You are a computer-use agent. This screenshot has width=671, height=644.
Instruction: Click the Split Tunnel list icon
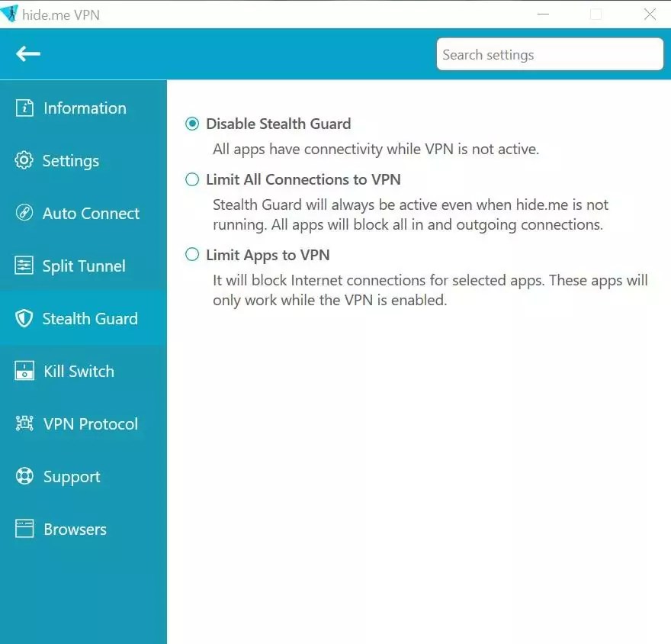click(24, 266)
